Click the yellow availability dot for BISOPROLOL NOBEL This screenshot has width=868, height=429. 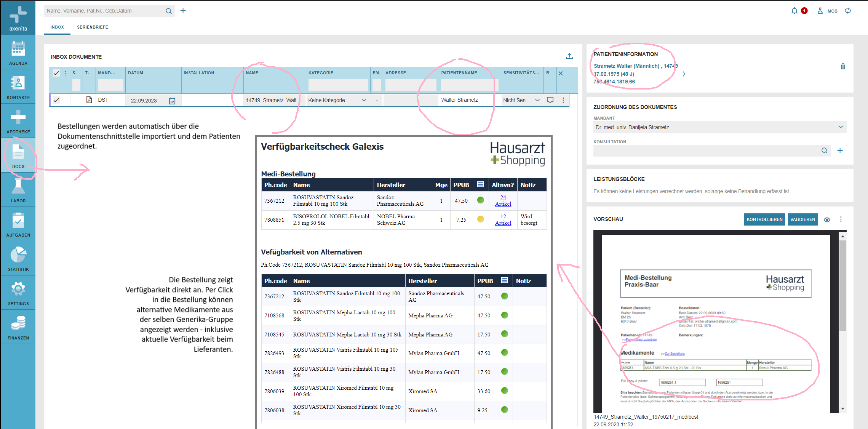[480, 219]
